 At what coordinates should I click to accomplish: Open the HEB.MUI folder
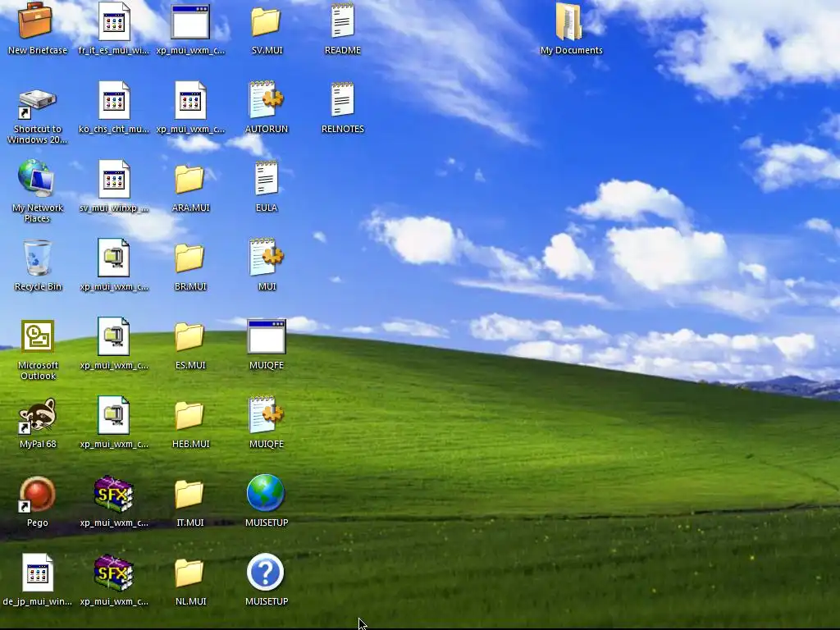click(x=189, y=415)
